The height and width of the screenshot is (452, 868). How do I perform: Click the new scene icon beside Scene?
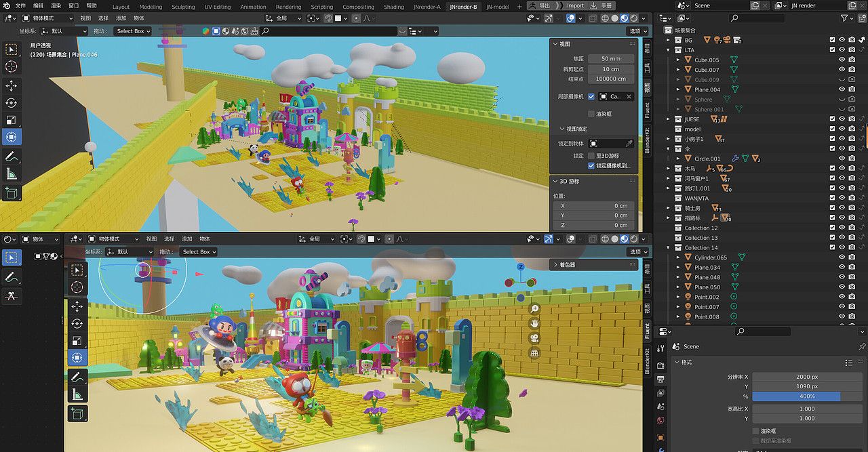[755, 5]
